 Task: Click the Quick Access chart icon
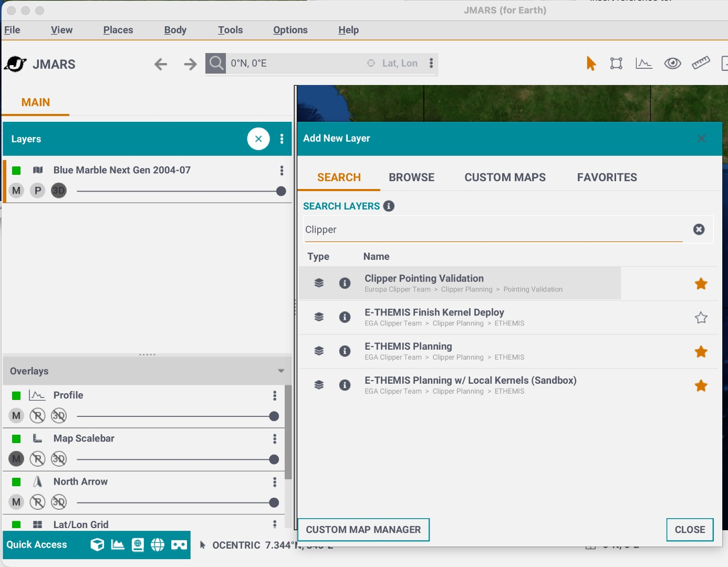point(118,544)
